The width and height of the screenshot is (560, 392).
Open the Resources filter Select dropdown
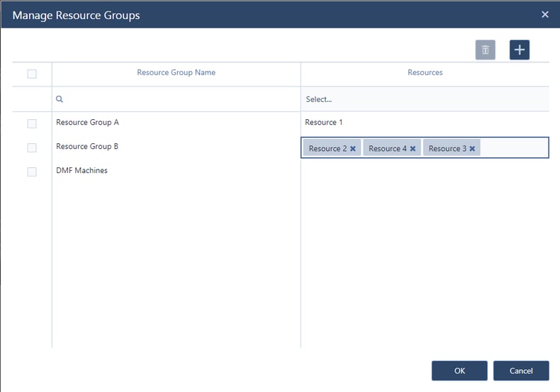click(x=425, y=99)
